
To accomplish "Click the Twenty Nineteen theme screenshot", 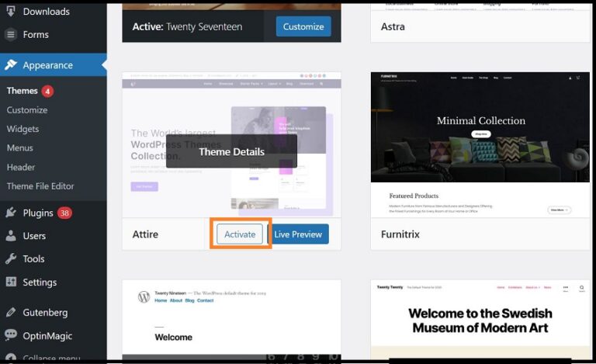I will (231, 319).
